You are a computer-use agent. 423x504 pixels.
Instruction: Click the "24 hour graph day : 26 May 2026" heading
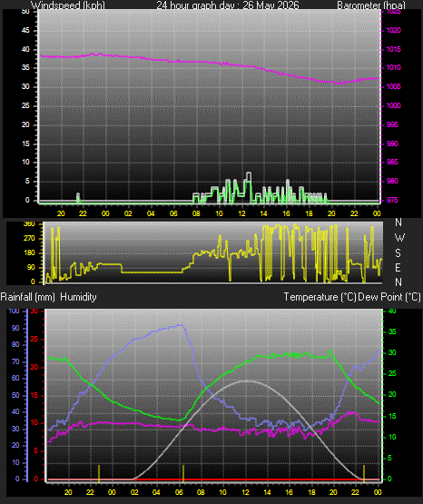coord(228,5)
